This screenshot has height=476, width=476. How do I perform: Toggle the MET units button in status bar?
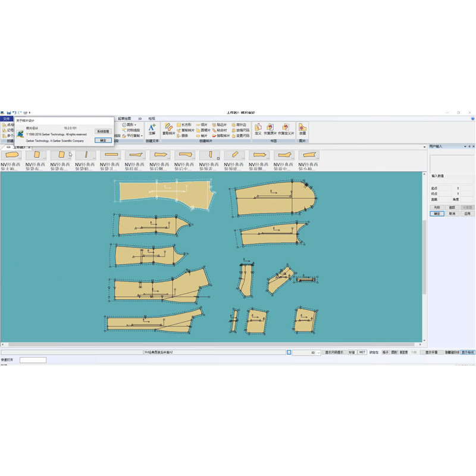(x=362, y=352)
